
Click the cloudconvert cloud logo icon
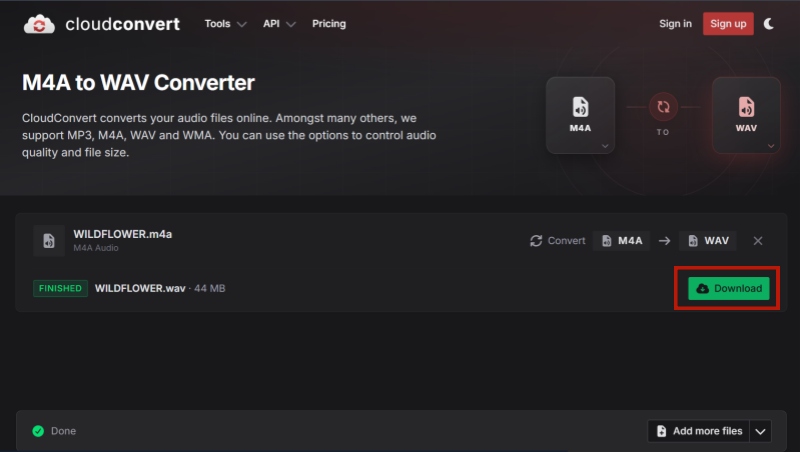[x=39, y=24]
